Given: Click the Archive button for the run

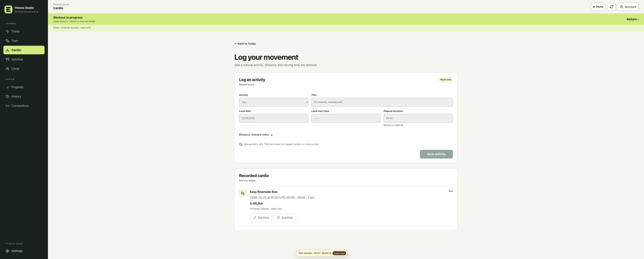Looking at the screenshot, I should [285, 218].
